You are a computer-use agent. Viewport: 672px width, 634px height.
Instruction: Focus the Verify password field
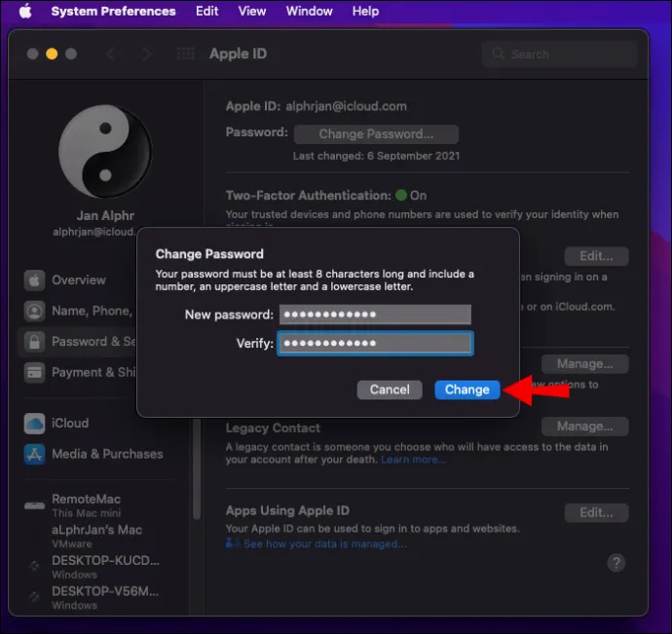point(375,343)
